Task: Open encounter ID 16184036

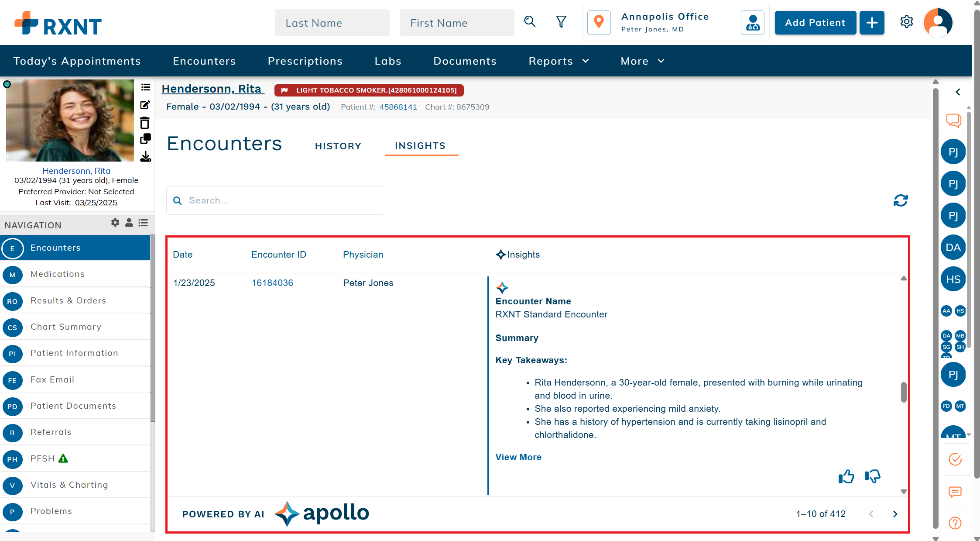Action: [272, 283]
